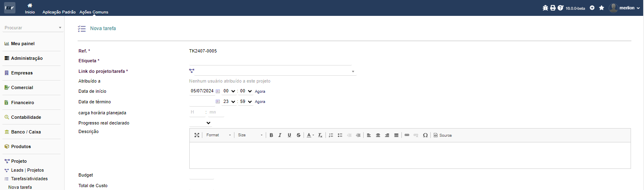Open Progresso real declarado dropdown
The height and width of the screenshot is (190, 644).
tap(201, 123)
